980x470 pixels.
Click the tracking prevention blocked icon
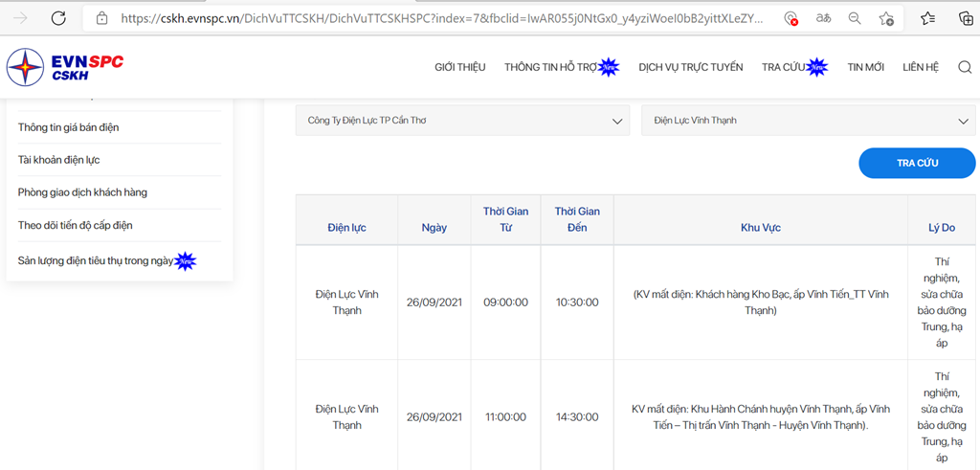(791, 19)
